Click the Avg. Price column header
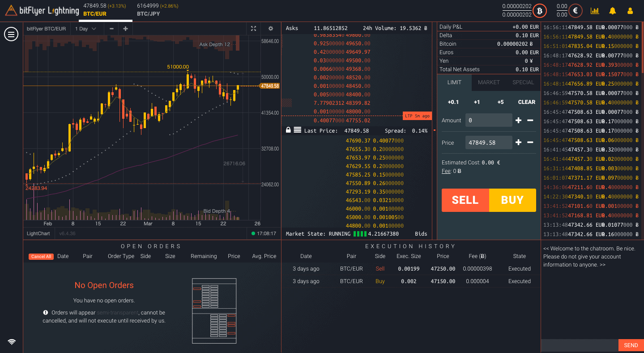 [264, 256]
